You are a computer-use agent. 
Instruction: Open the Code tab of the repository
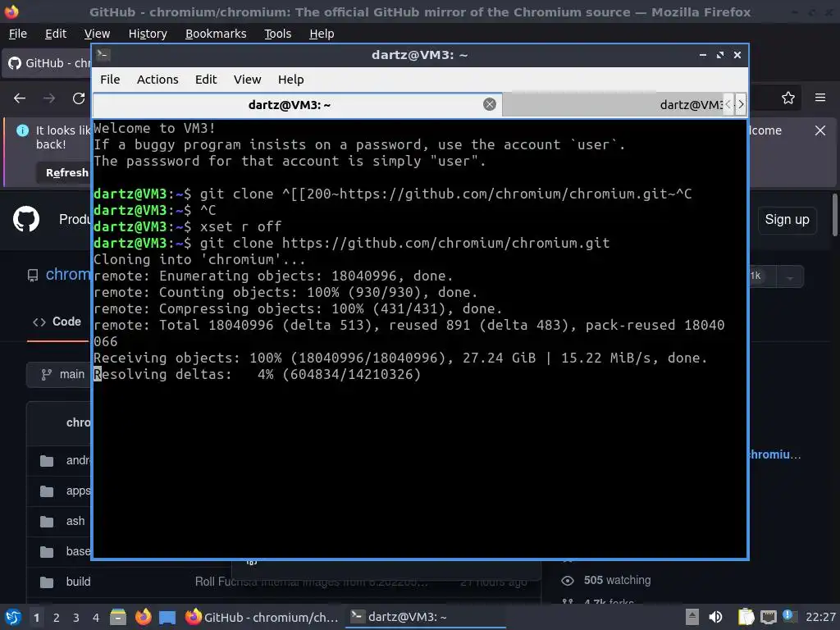coord(57,322)
